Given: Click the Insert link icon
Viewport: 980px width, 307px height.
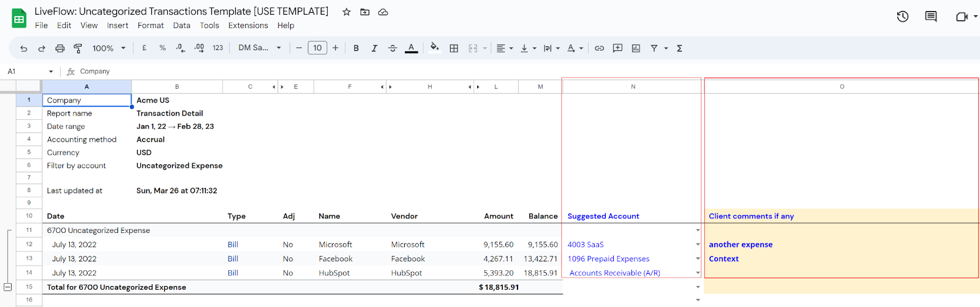Looking at the screenshot, I should pos(599,48).
